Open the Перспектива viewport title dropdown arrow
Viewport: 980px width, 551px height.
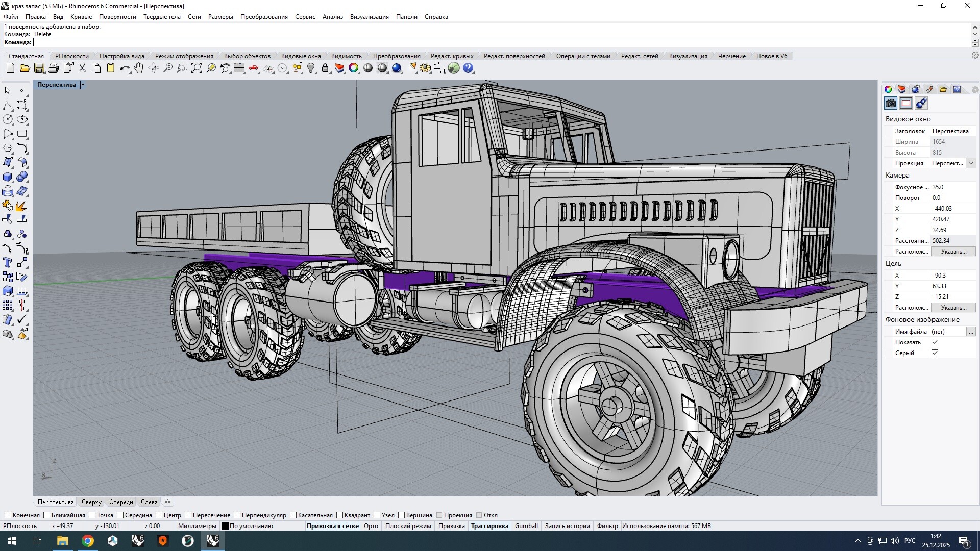click(x=83, y=85)
